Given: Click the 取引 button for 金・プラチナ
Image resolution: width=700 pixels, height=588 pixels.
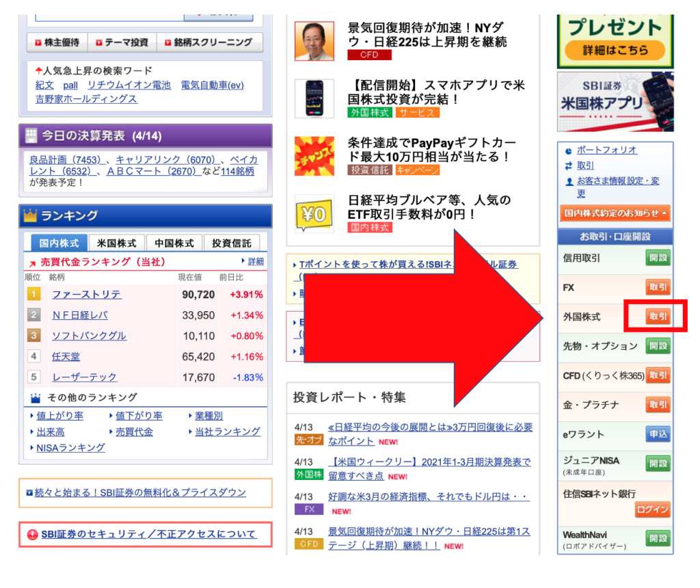Looking at the screenshot, I should click(658, 405).
